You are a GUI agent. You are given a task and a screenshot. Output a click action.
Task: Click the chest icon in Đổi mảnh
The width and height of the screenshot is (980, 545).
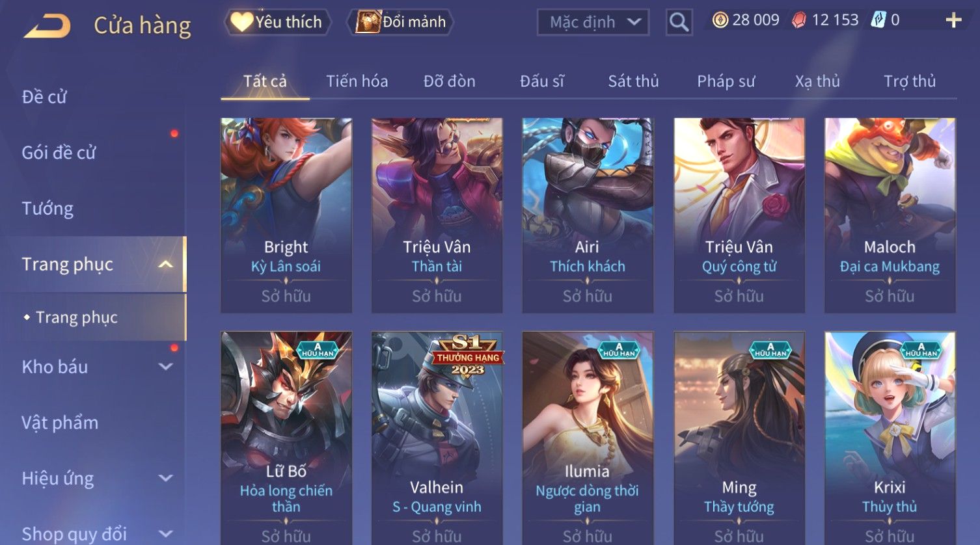tap(368, 21)
